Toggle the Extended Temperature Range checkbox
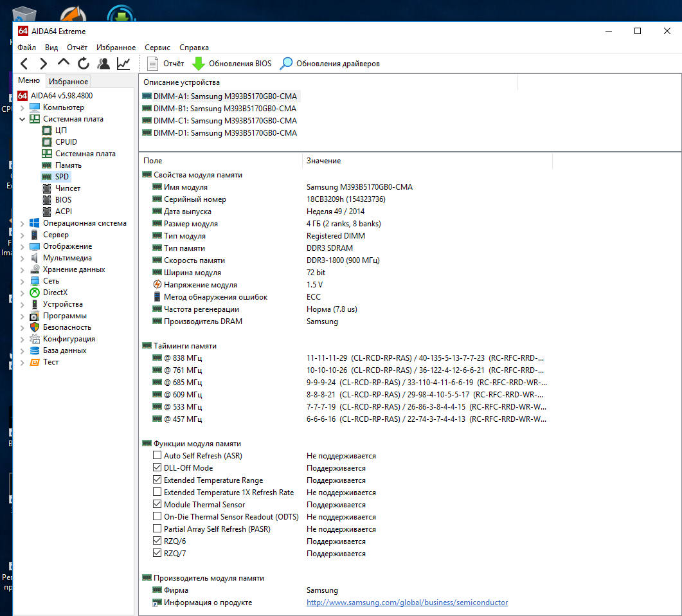Viewport: 682px width, 616px height. (157, 480)
